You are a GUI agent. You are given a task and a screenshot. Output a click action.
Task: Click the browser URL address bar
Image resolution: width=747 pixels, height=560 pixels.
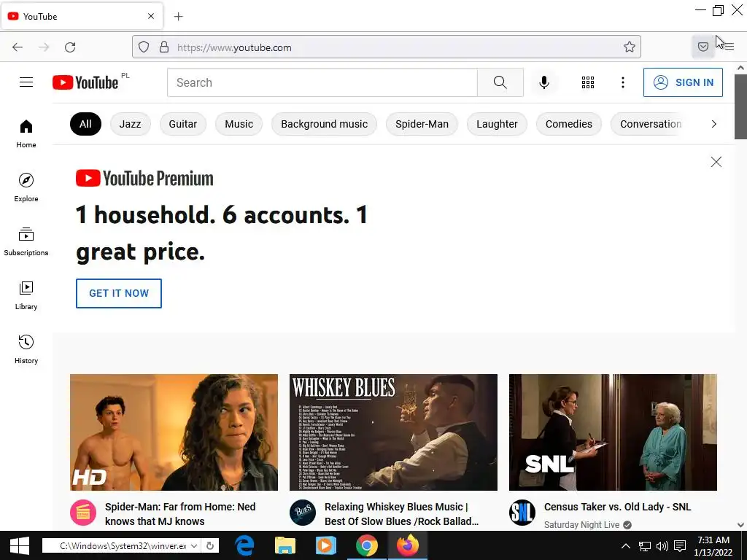pyautogui.click(x=387, y=47)
